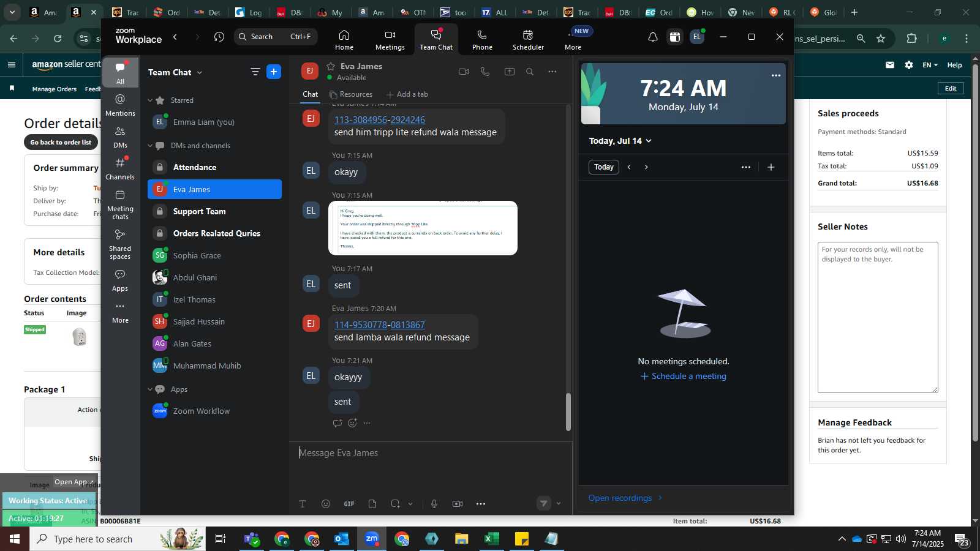Open Meeting chats in sidebar
Screen dimensions: 980x551
[x=120, y=204]
